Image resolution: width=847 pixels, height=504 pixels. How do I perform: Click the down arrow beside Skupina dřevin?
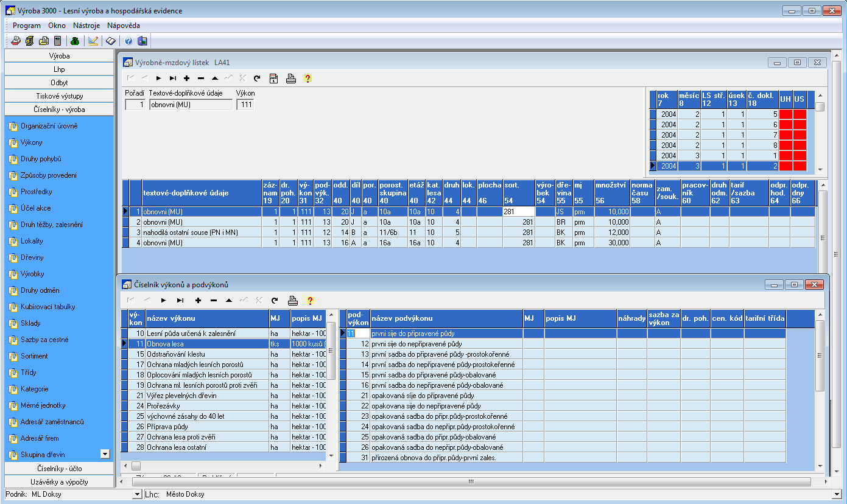point(105,453)
